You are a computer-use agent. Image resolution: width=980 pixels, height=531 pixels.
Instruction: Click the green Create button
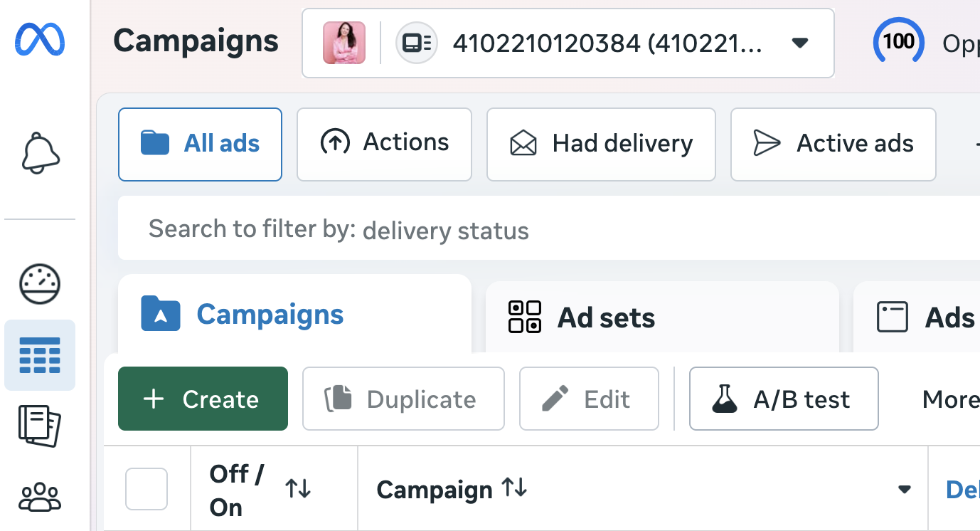point(203,399)
